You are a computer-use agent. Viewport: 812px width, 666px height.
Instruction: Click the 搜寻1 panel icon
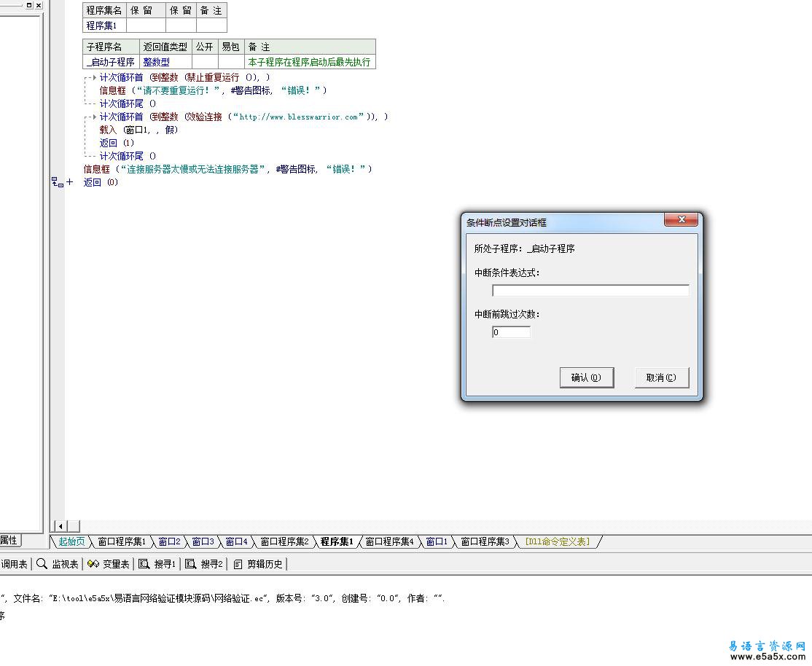144,564
